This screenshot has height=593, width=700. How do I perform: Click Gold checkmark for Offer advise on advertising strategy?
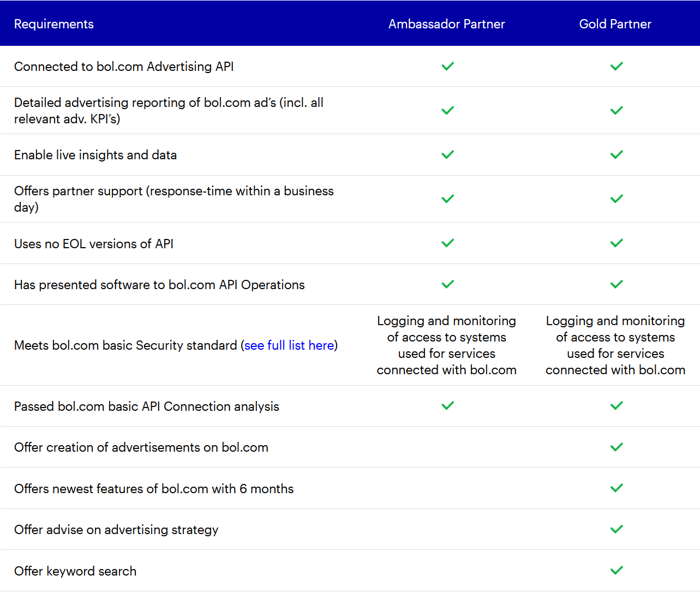[617, 529]
